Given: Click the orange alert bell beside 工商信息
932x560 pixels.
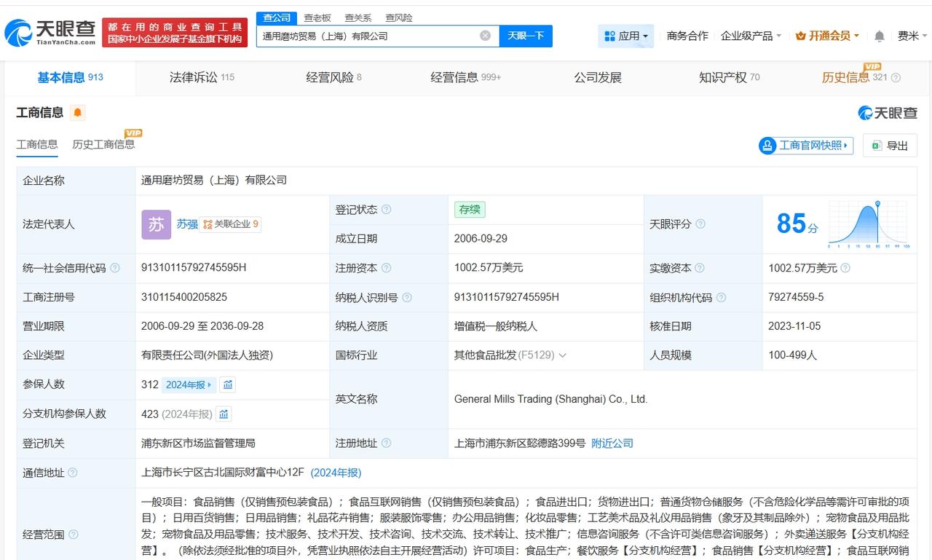Looking at the screenshot, I should [x=78, y=113].
